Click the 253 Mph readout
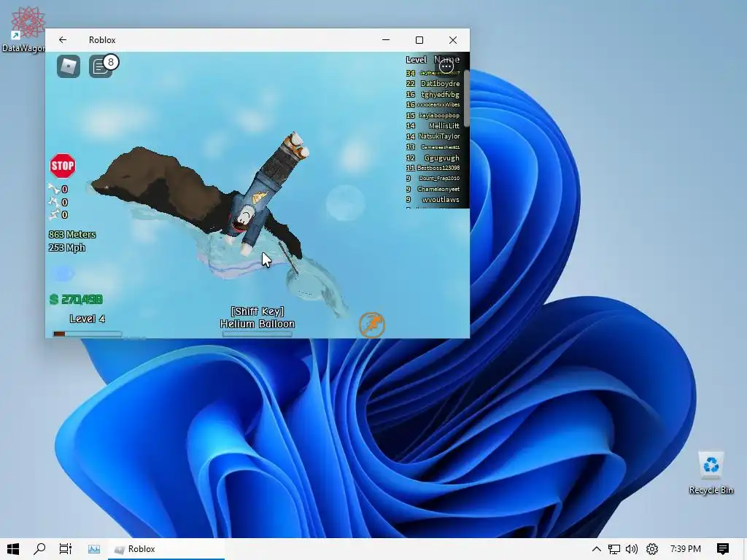Viewport: 747px width, 560px height. pyautogui.click(x=66, y=248)
